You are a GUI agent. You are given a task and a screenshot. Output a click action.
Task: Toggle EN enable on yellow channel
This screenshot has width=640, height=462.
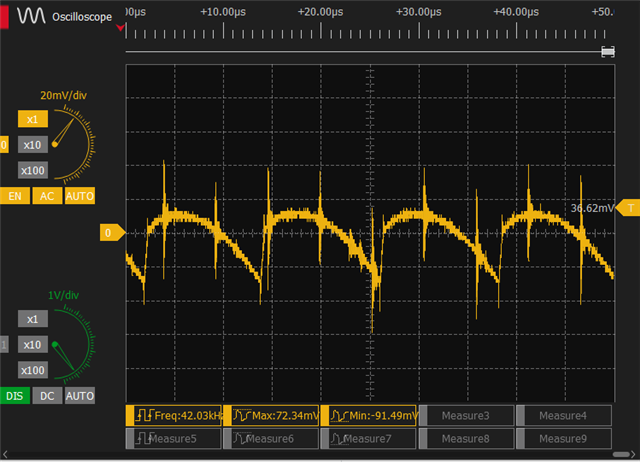click(15, 196)
